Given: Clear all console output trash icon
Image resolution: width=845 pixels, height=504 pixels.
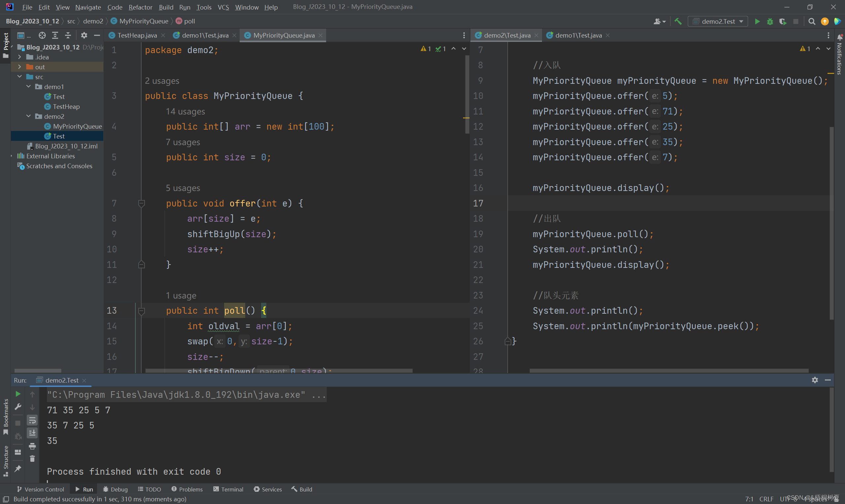Looking at the screenshot, I should coord(32,459).
